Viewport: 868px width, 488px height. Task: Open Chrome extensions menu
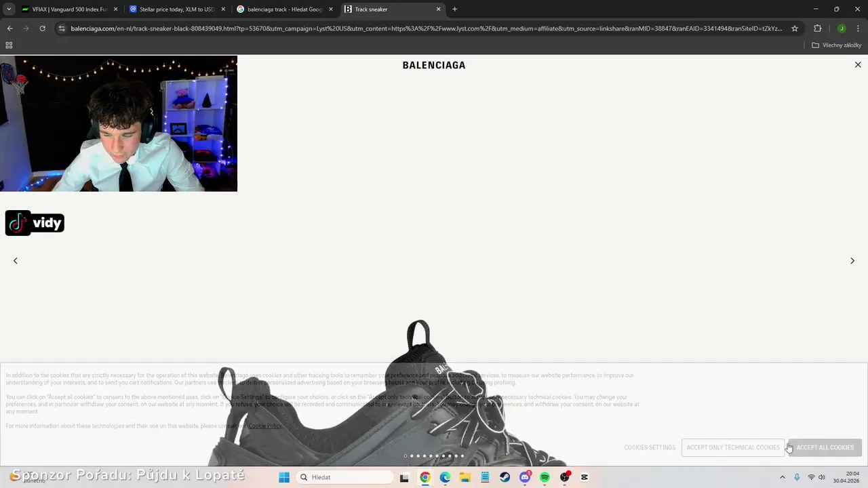817,28
